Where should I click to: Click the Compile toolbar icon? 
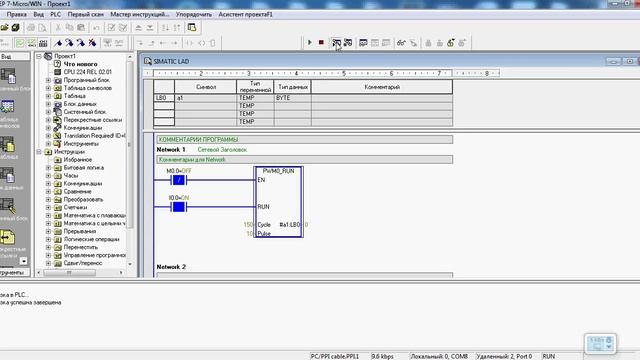point(111,28)
